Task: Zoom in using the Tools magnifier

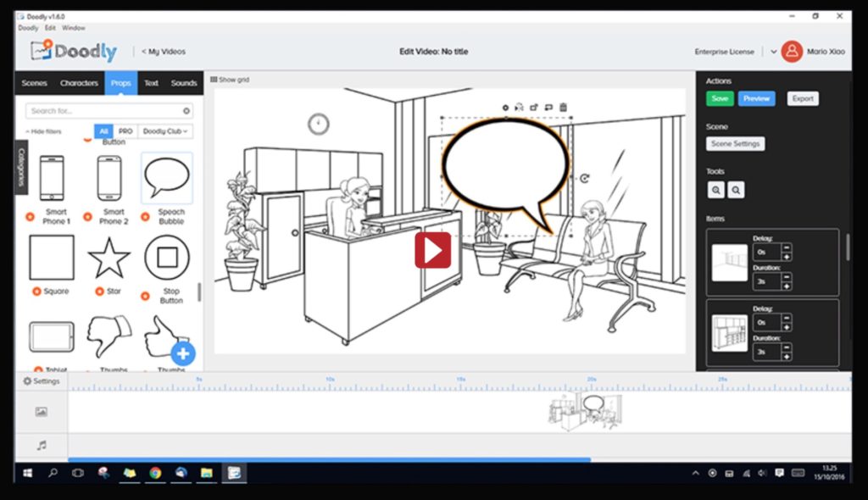Action: 715,190
